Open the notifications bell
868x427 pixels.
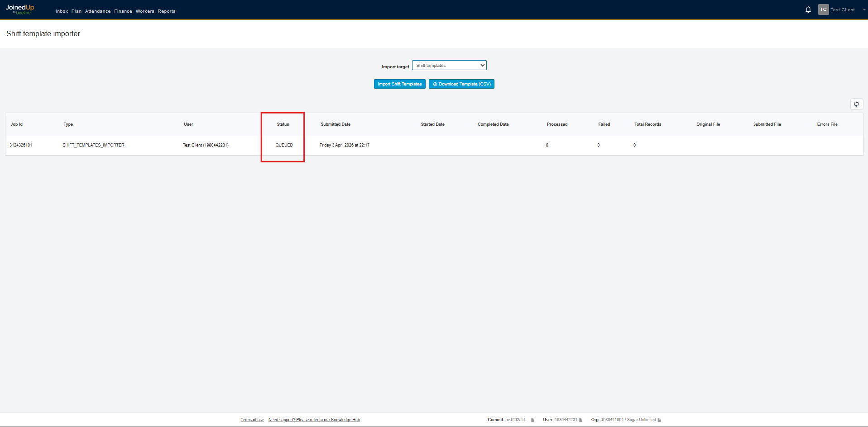coord(808,9)
